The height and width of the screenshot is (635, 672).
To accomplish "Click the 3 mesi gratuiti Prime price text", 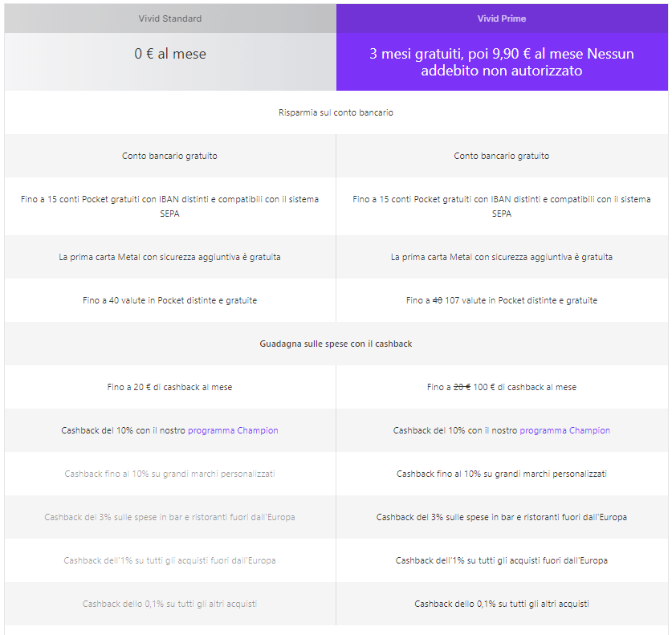I will pyautogui.click(x=502, y=62).
